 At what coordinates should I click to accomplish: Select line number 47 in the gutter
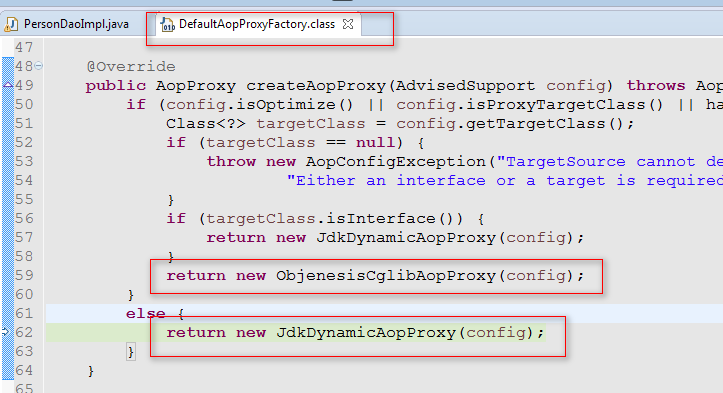point(24,47)
